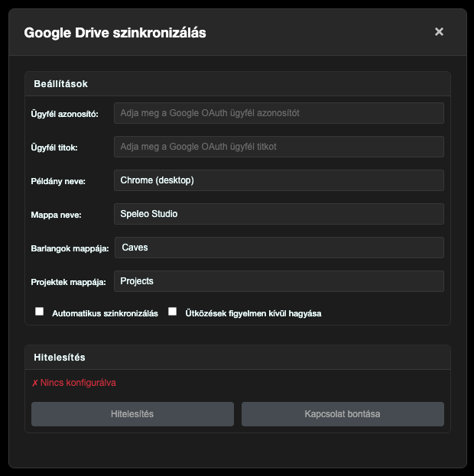
Task: Enable the Automatikus szinkronizálás checkbox
Action: pyautogui.click(x=40, y=312)
